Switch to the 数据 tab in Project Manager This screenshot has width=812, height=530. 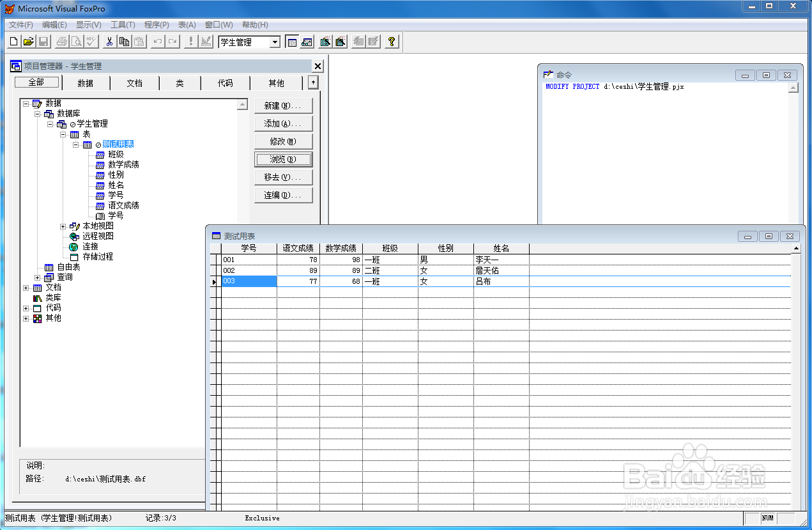click(86, 83)
